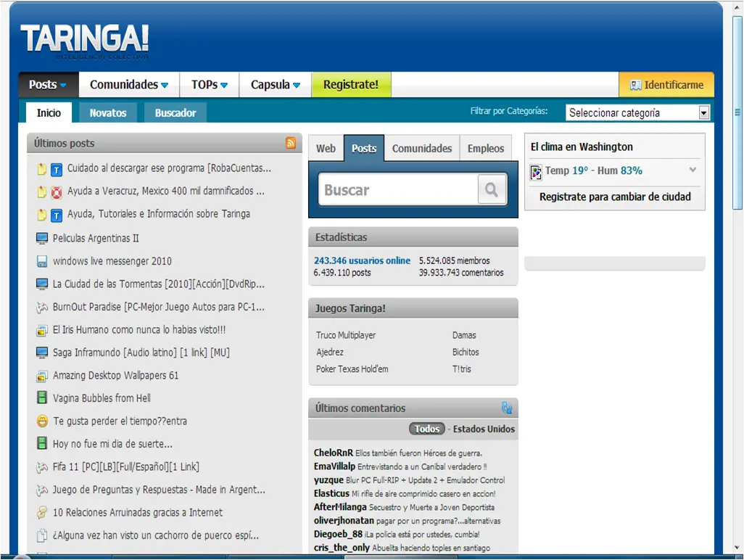Click the monitor icon before Peliculas Argentinas II

42,238
